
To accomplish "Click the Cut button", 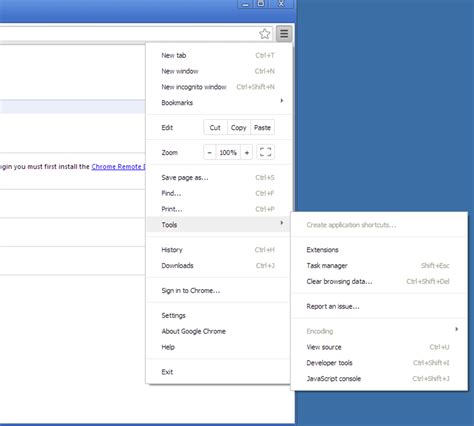I will pyautogui.click(x=215, y=128).
